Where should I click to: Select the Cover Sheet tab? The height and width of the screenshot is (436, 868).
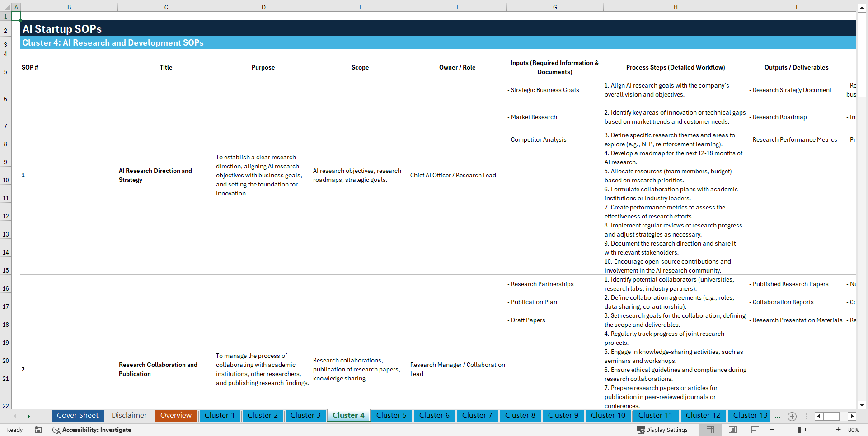pos(77,416)
